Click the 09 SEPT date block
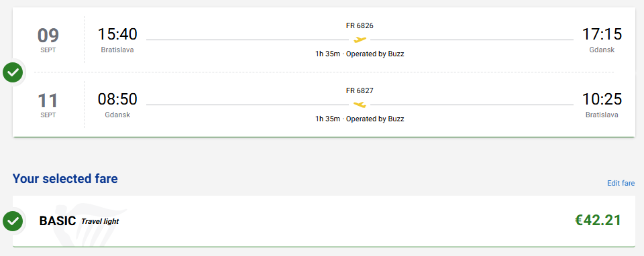This screenshot has width=644, height=256. coord(48,40)
